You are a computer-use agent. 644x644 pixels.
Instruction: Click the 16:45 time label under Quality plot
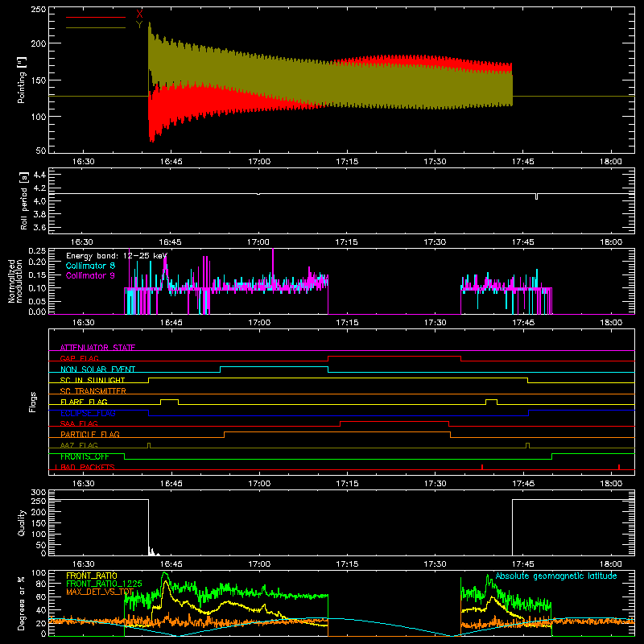[x=171, y=564]
